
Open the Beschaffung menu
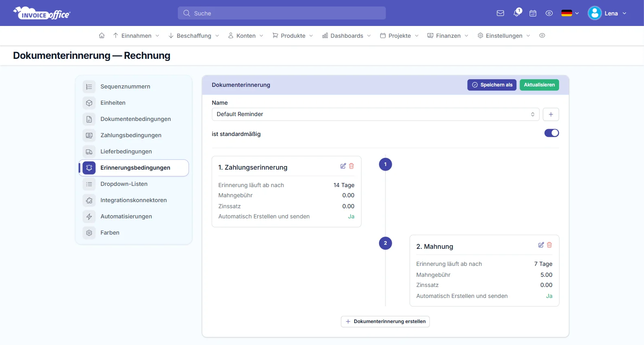click(x=194, y=36)
